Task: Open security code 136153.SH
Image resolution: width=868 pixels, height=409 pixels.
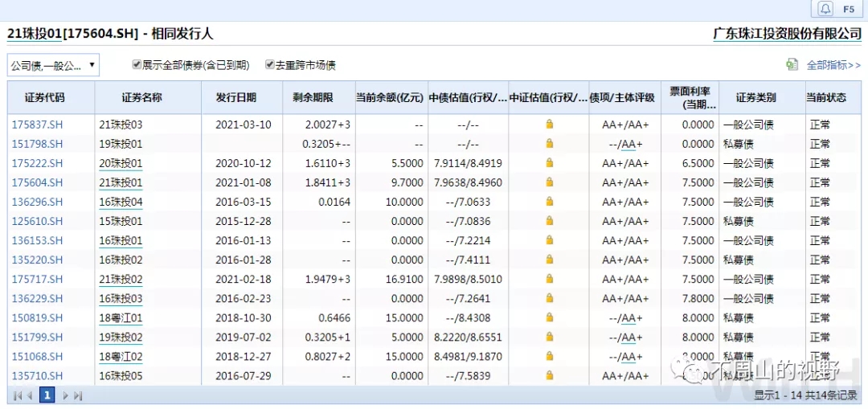Action: click(x=38, y=241)
